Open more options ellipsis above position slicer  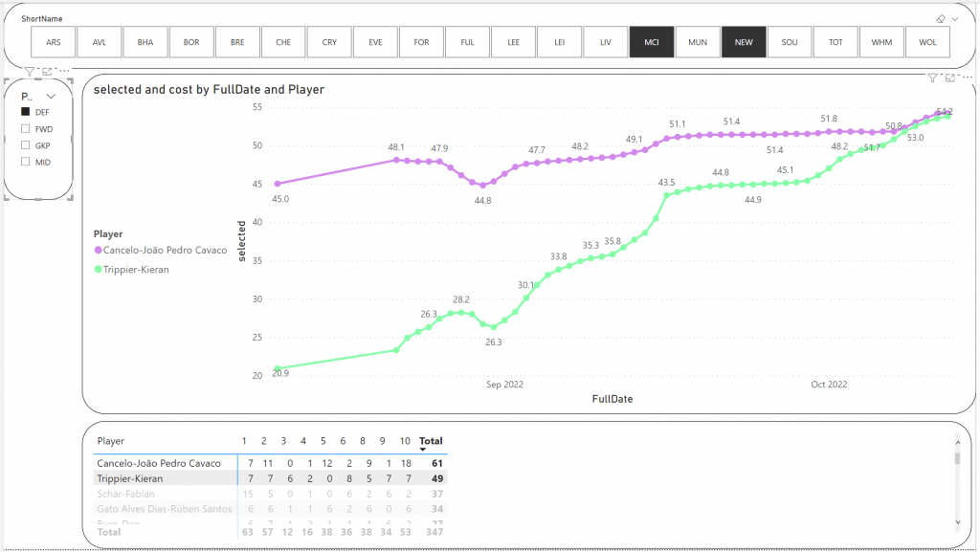tap(63, 72)
